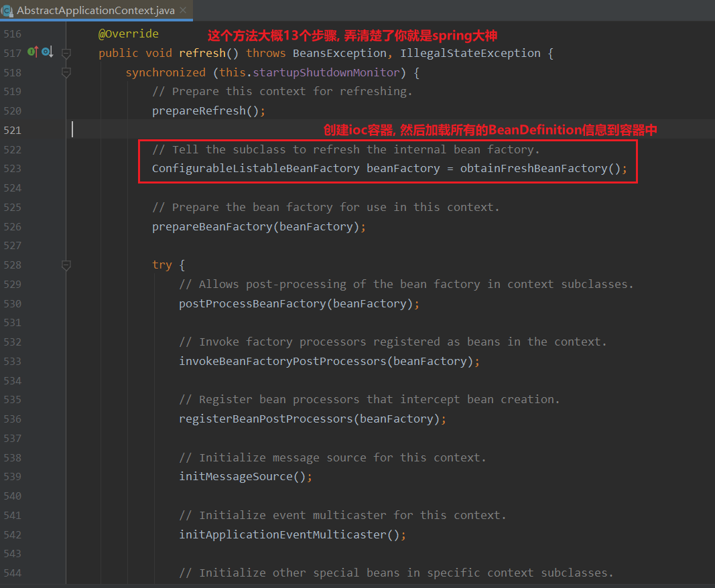The width and height of the screenshot is (715, 588).
Task: Collapse the refresh() method fold at line 517
Action: coord(66,53)
